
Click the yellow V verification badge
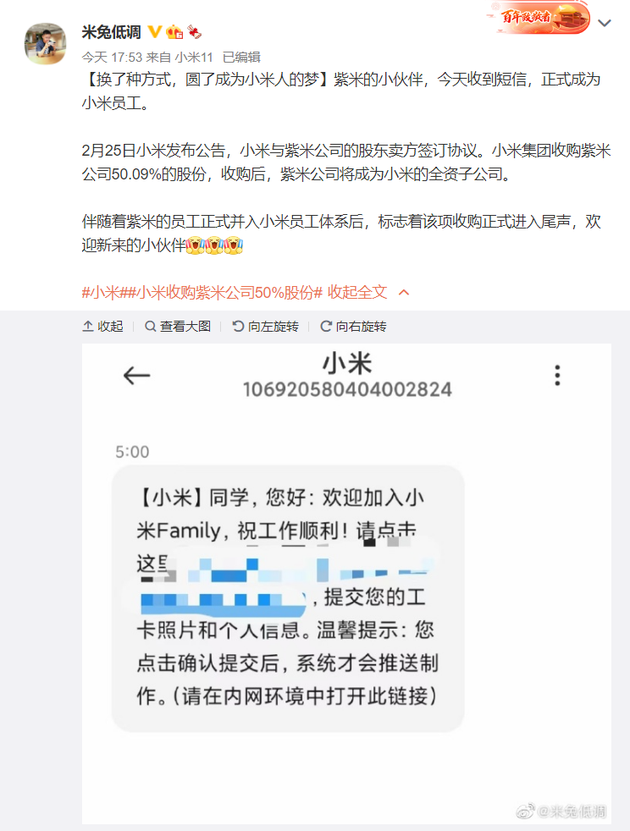154,32
